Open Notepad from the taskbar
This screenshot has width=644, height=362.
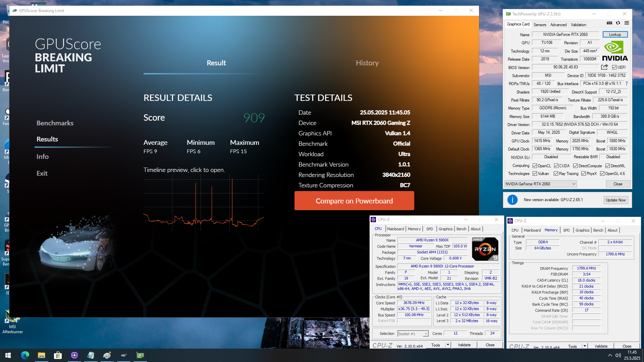tap(91, 355)
